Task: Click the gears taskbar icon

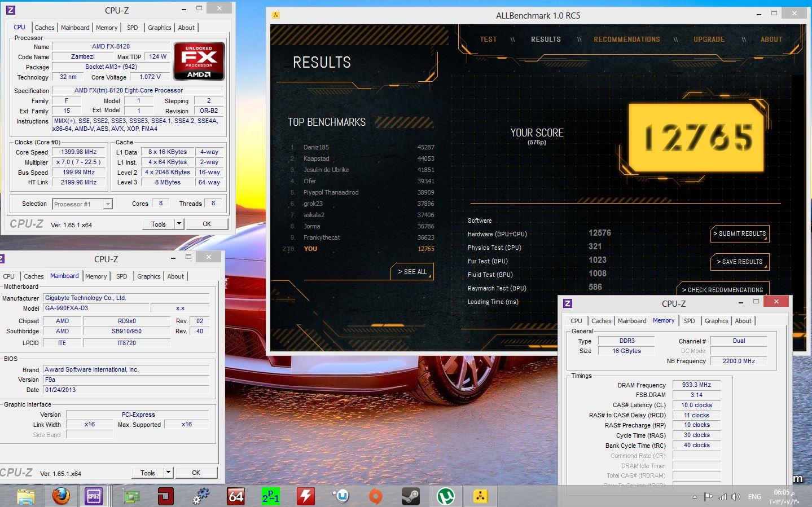Action: point(201,496)
